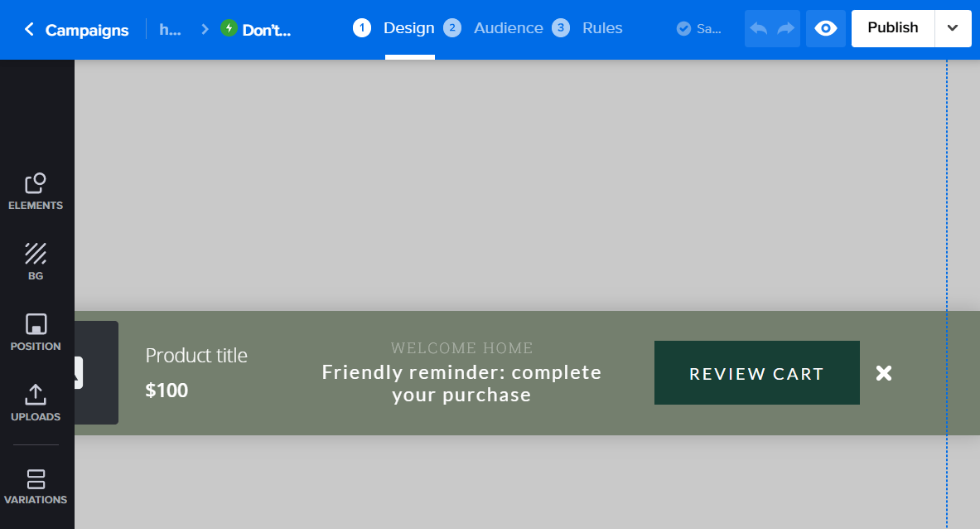The width and height of the screenshot is (980, 529).
Task: Open the Variations panel
Action: (36, 487)
